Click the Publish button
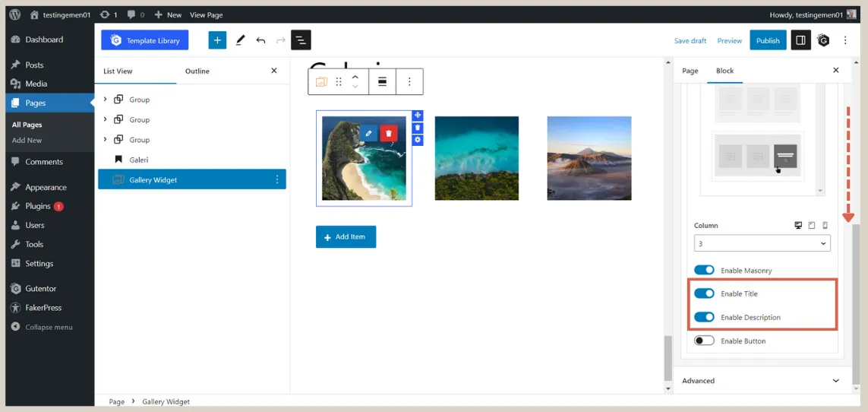The height and width of the screenshot is (412, 868). click(768, 40)
